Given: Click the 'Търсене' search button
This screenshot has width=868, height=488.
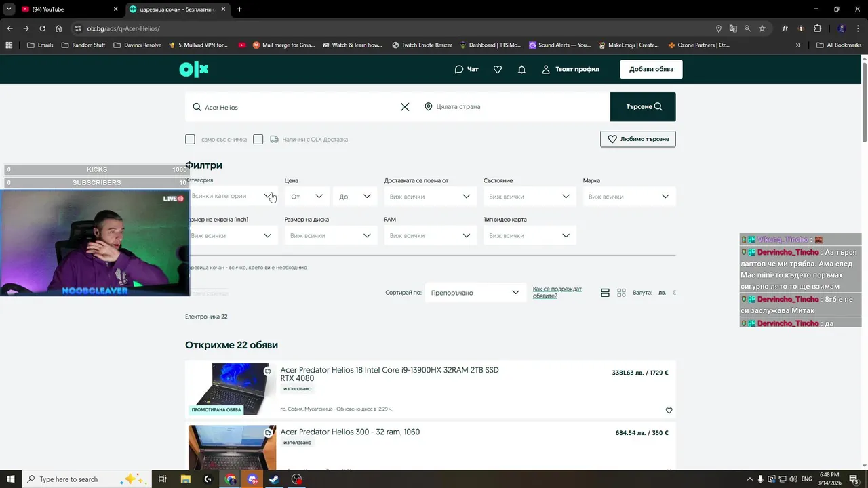Looking at the screenshot, I should pyautogui.click(x=643, y=106).
